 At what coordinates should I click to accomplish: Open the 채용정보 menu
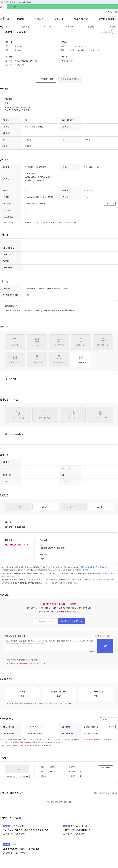pyautogui.click(x=20, y=19)
